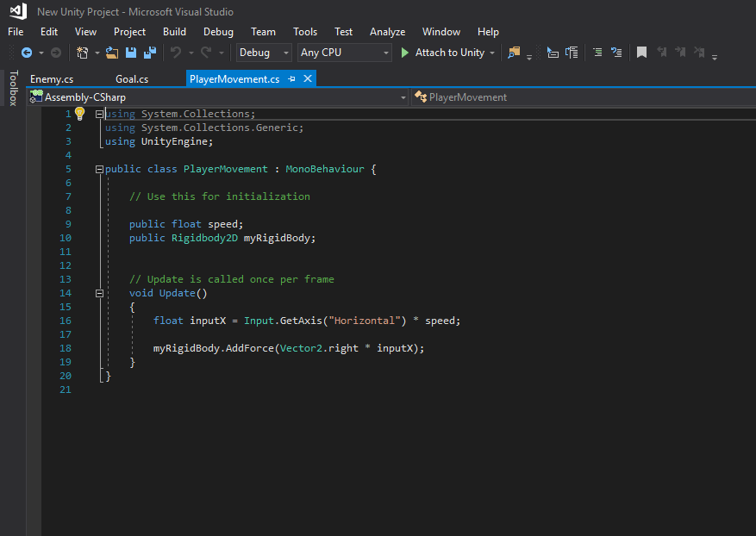Click the bookmark icon in toolbar
The height and width of the screenshot is (536, 756).
pyautogui.click(x=641, y=53)
